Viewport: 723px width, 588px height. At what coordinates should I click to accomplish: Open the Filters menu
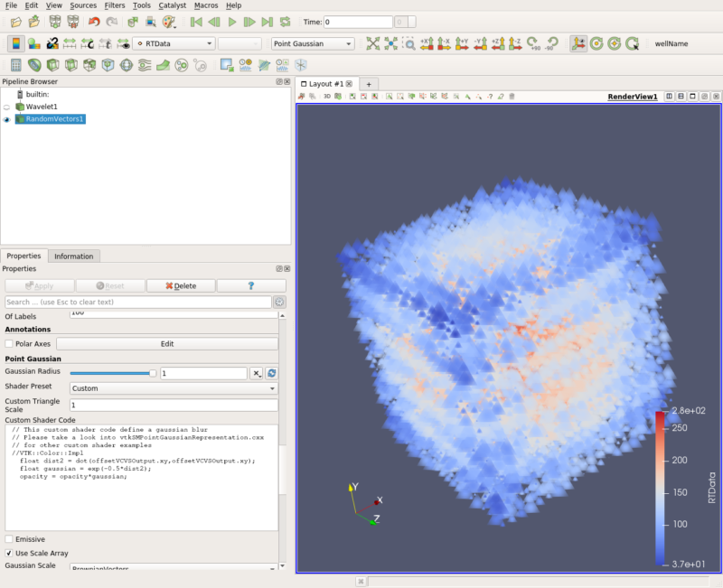click(114, 5)
